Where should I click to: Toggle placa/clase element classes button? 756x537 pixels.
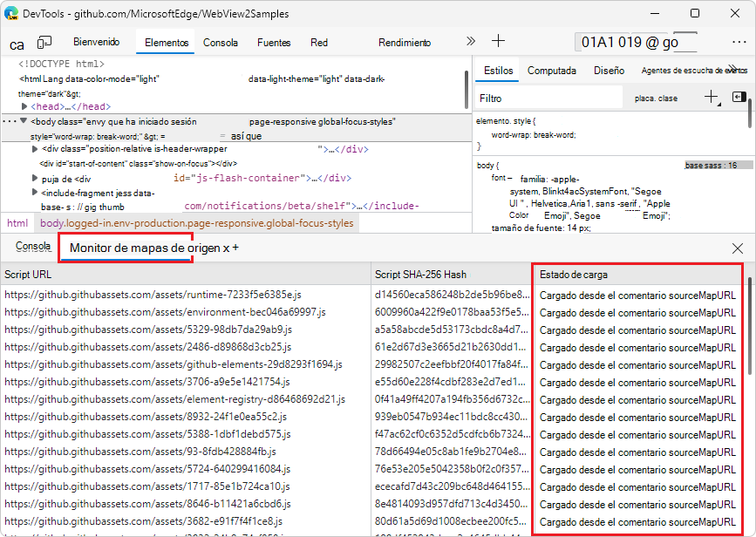point(656,99)
